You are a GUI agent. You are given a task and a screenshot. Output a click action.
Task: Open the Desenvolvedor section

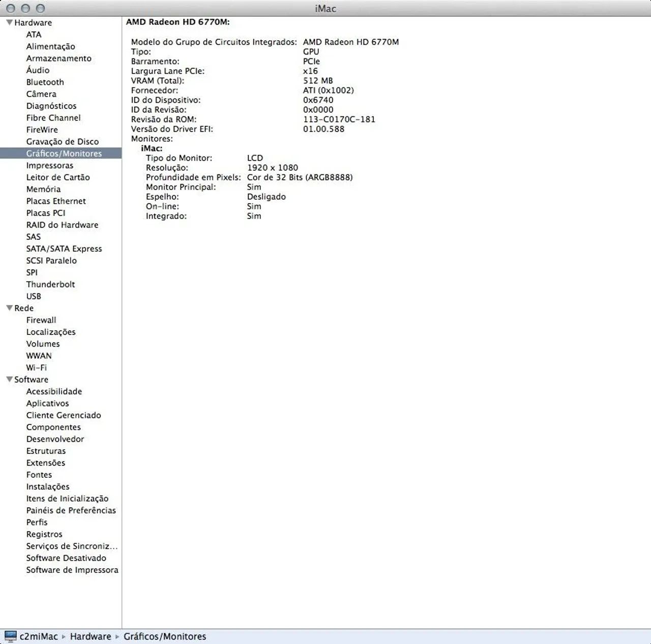coord(55,439)
